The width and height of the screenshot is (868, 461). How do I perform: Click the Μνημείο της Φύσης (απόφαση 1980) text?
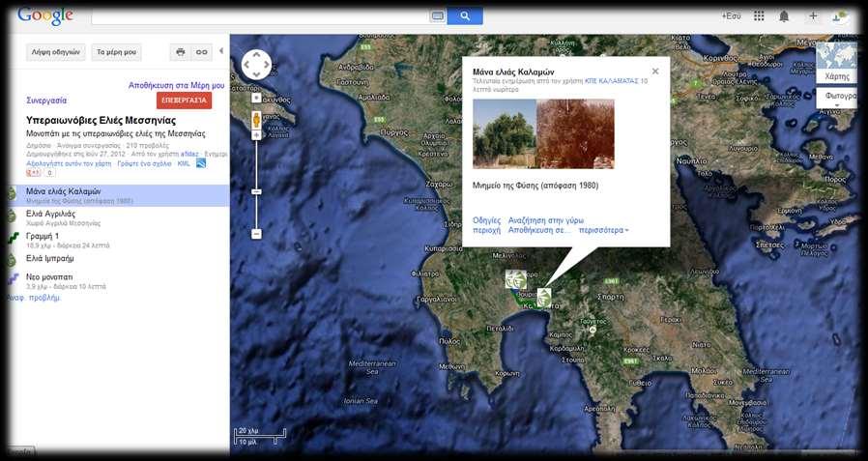[535, 186]
